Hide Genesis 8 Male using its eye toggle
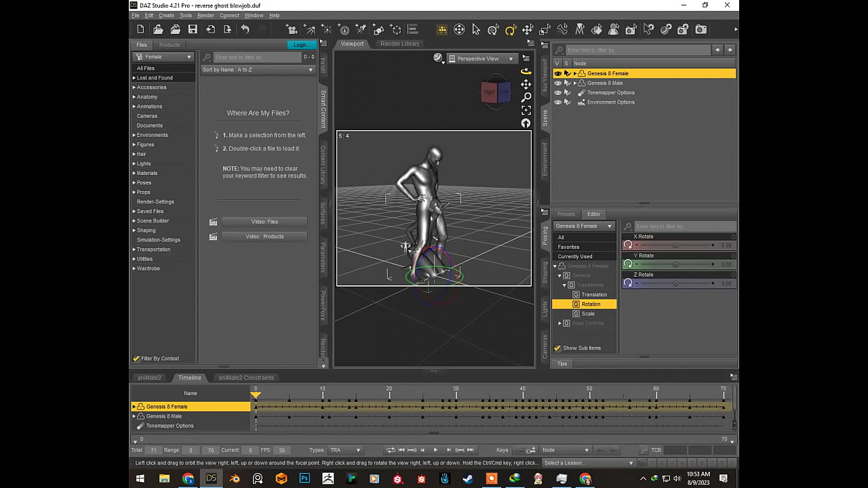 [x=557, y=83]
